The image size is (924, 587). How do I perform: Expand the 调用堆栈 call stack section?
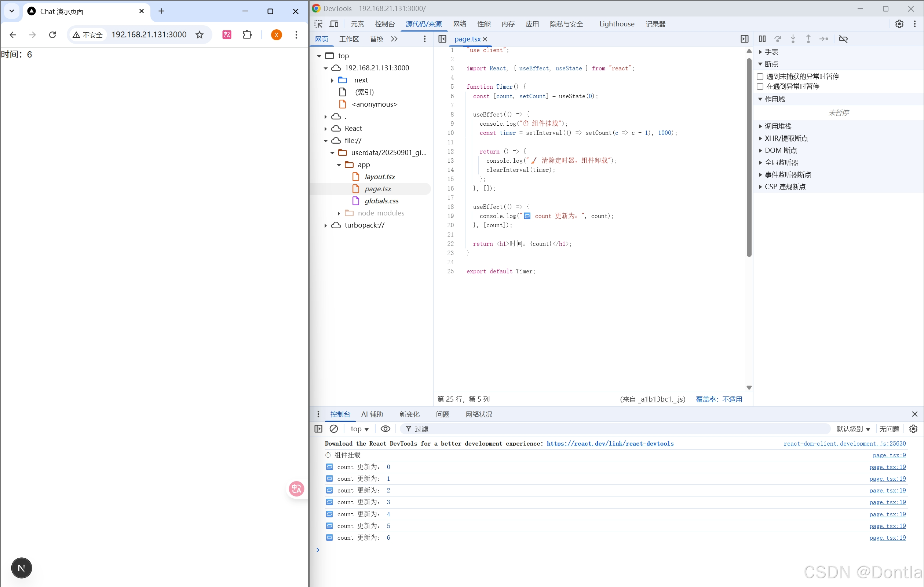777,126
